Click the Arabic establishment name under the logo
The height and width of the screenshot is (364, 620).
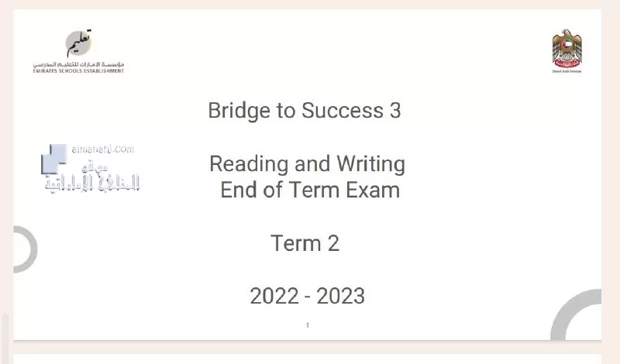click(x=78, y=64)
